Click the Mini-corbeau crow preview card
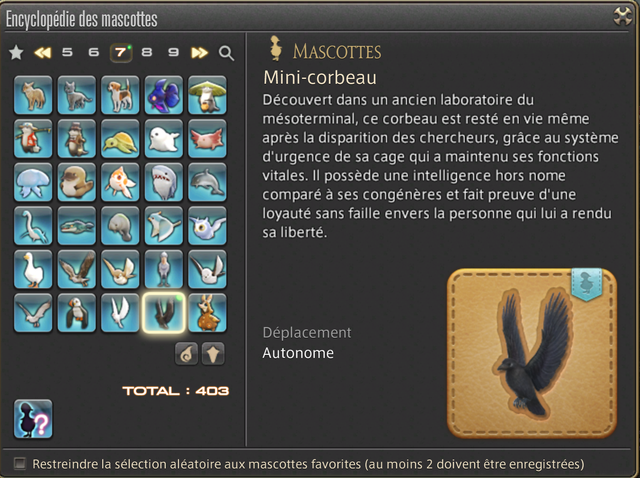 (x=532, y=353)
